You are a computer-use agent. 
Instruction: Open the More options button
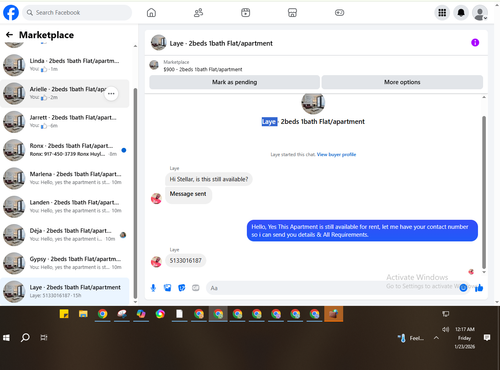(402, 82)
